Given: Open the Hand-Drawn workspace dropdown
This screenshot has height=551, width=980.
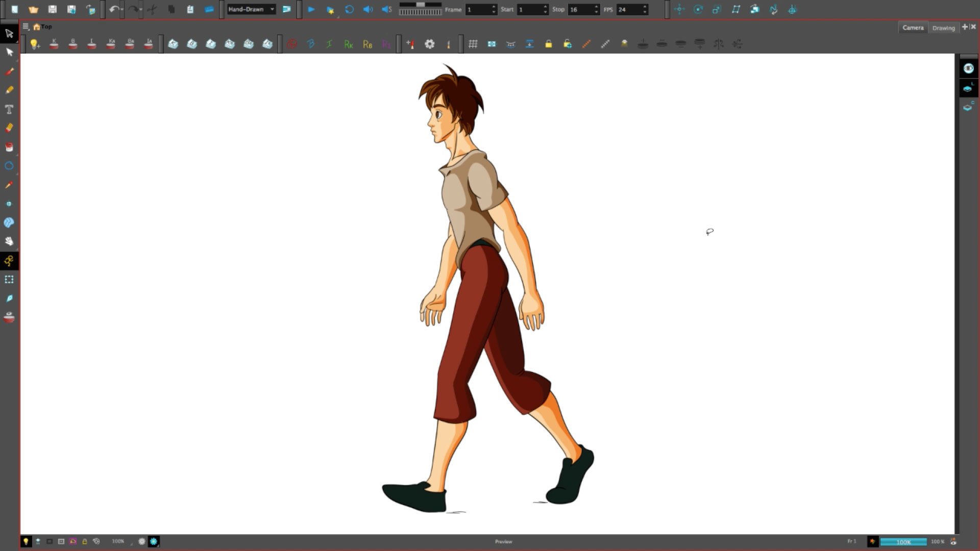Looking at the screenshot, I should 251,9.
